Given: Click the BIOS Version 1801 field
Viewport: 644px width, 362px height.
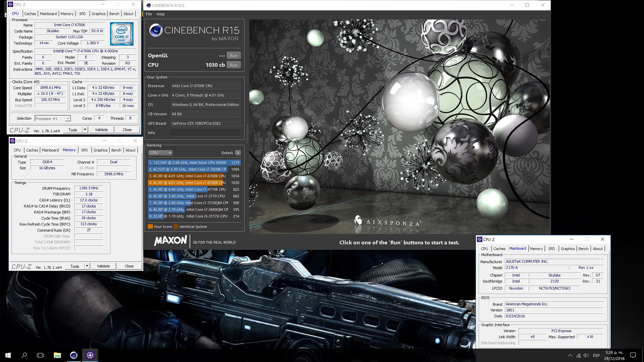Looking at the screenshot, I should pyautogui.click(x=554, y=310).
